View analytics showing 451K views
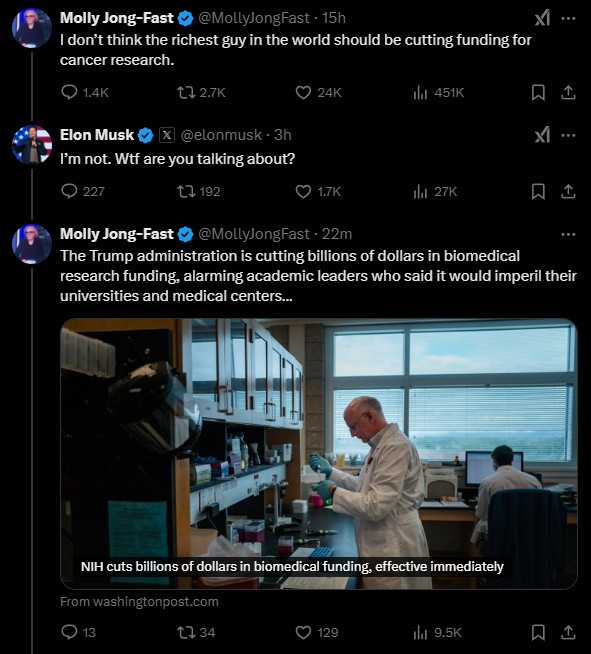Viewport: 591px width, 654px height. point(438,92)
